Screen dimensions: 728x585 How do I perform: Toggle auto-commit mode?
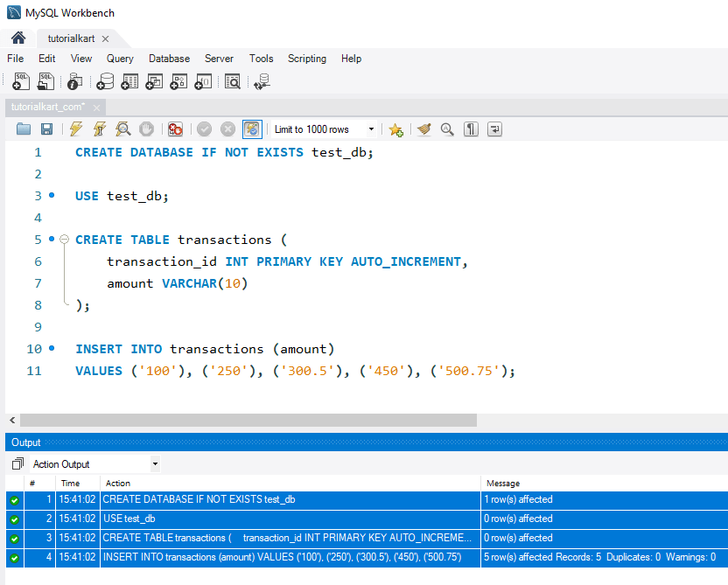(252, 129)
